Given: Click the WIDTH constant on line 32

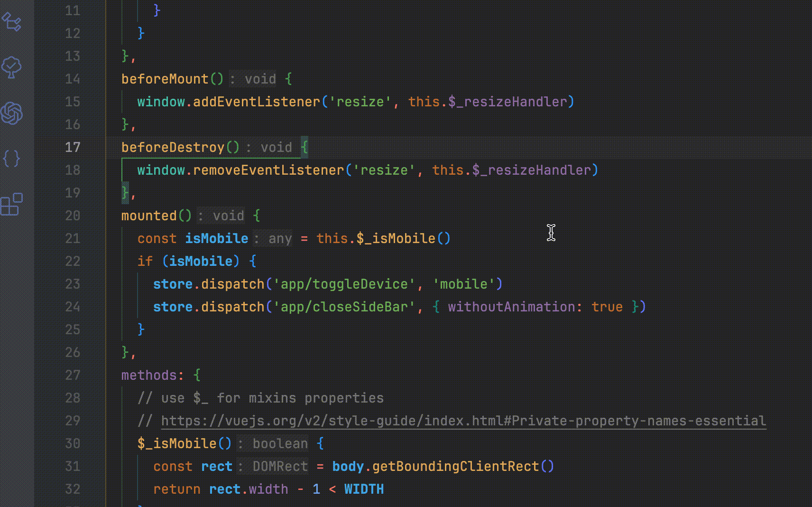Looking at the screenshot, I should (364, 489).
